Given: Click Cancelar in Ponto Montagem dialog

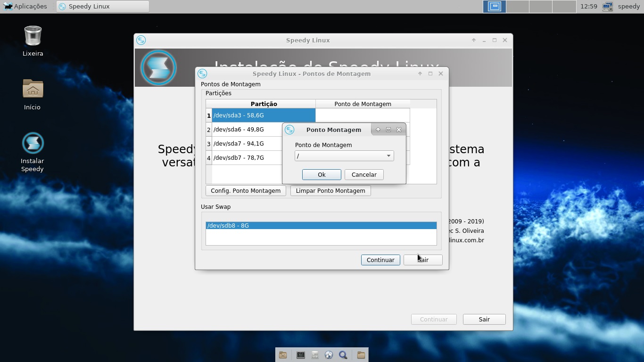Looking at the screenshot, I should coord(364,175).
